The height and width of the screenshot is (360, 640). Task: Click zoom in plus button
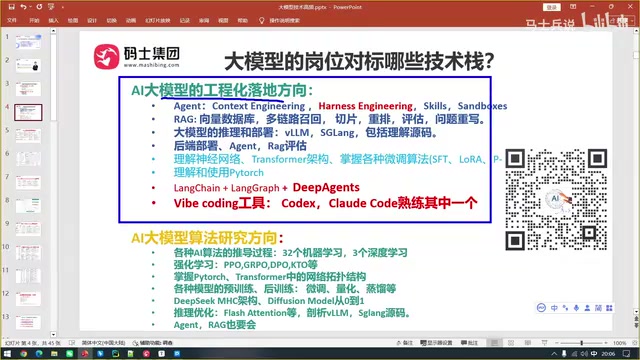point(607,343)
